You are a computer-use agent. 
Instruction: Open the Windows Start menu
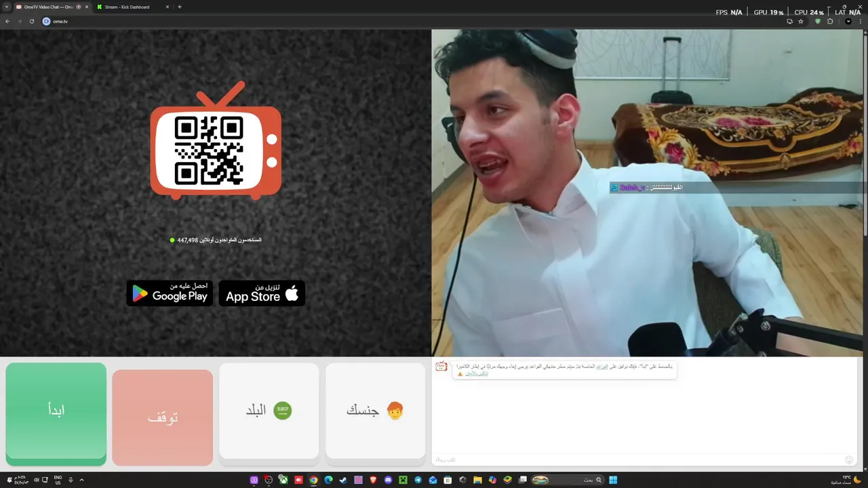pos(613,480)
